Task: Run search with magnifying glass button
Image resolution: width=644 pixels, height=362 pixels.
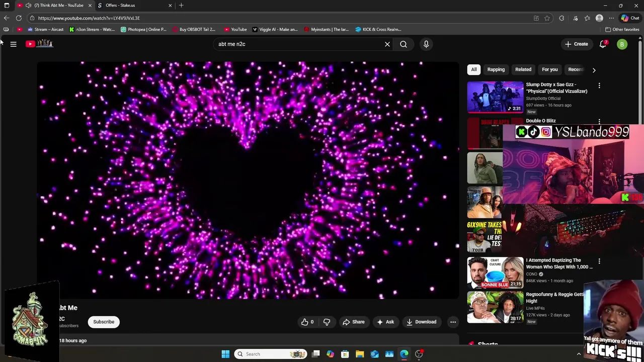Action: pos(404,44)
